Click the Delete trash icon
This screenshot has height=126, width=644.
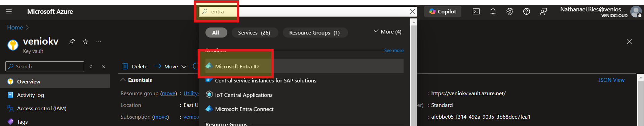coord(125,66)
